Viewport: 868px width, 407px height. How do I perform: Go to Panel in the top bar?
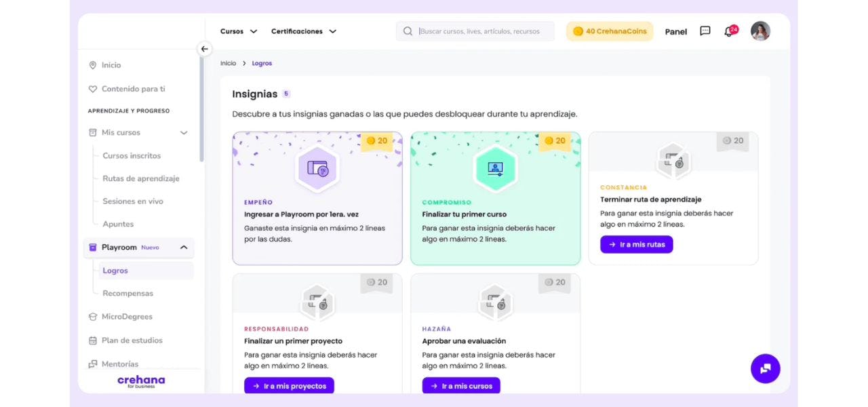(675, 31)
